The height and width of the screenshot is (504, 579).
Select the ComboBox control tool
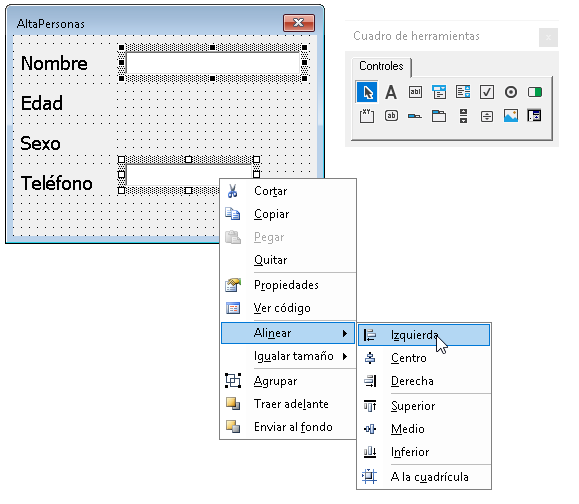point(439,92)
